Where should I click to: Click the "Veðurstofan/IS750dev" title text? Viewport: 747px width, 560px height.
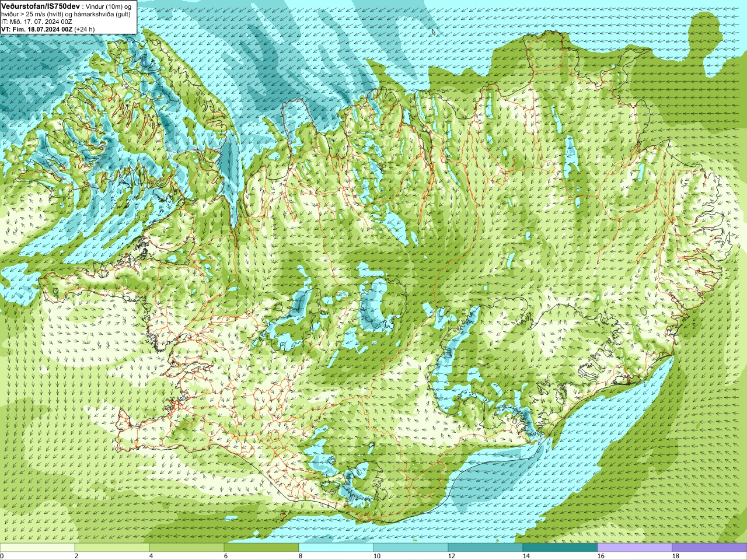[41, 6]
